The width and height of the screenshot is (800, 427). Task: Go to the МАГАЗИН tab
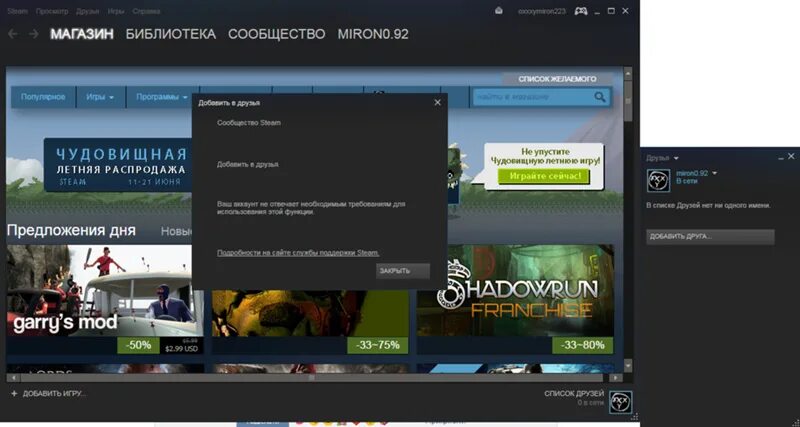coord(82,34)
